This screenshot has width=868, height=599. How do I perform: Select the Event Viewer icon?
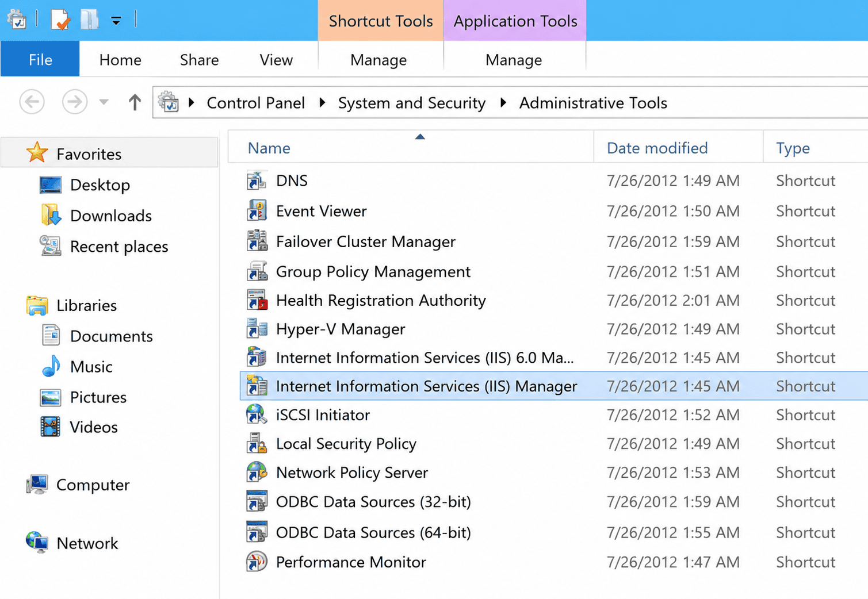[x=257, y=211]
